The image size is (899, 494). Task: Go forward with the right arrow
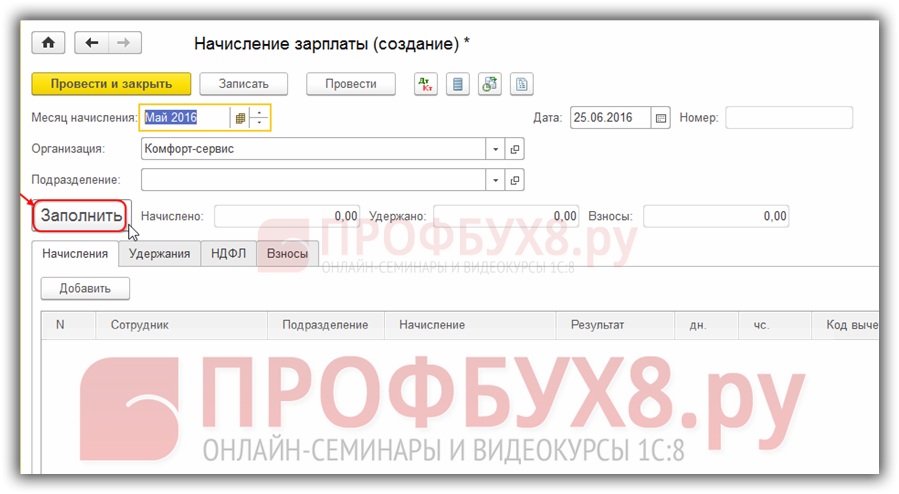[124, 43]
